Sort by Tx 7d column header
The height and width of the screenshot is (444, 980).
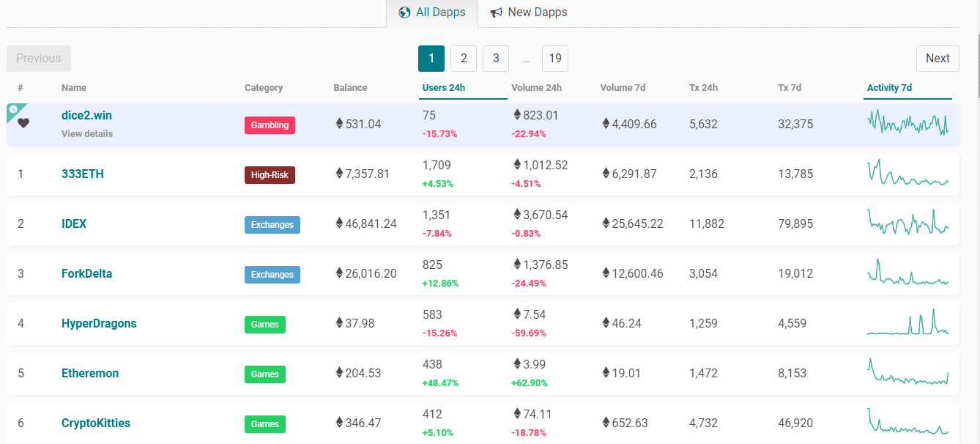point(790,88)
